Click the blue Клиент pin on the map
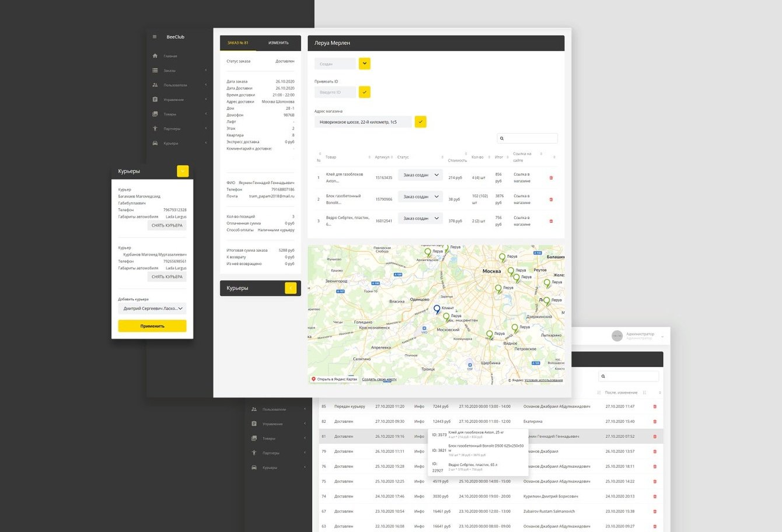 (x=437, y=310)
